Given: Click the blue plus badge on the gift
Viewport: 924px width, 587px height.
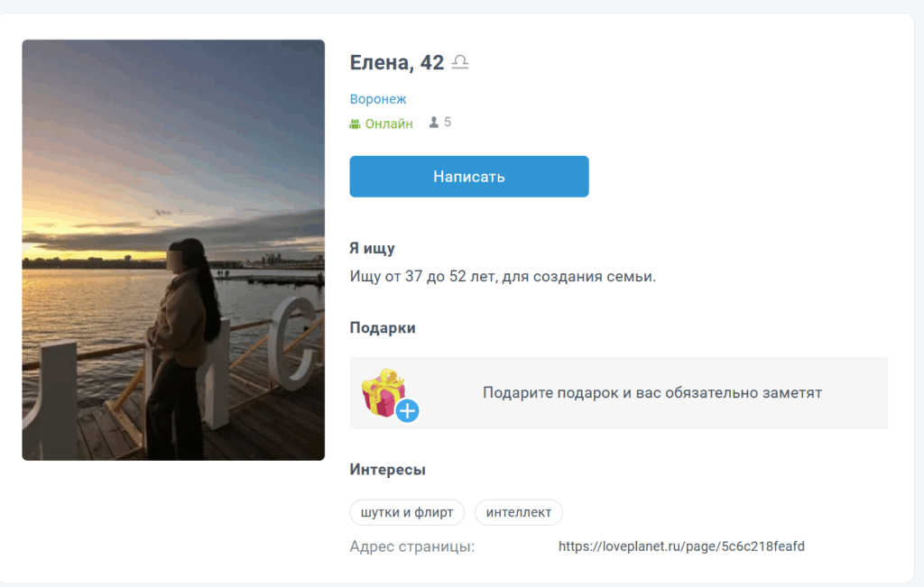Looking at the screenshot, I should click(408, 410).
